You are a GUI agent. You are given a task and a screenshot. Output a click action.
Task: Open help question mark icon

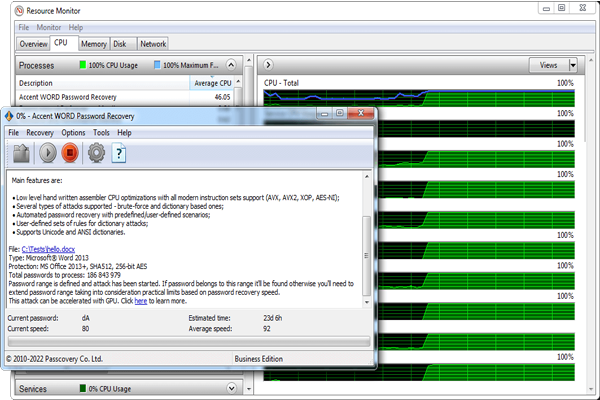119,153
